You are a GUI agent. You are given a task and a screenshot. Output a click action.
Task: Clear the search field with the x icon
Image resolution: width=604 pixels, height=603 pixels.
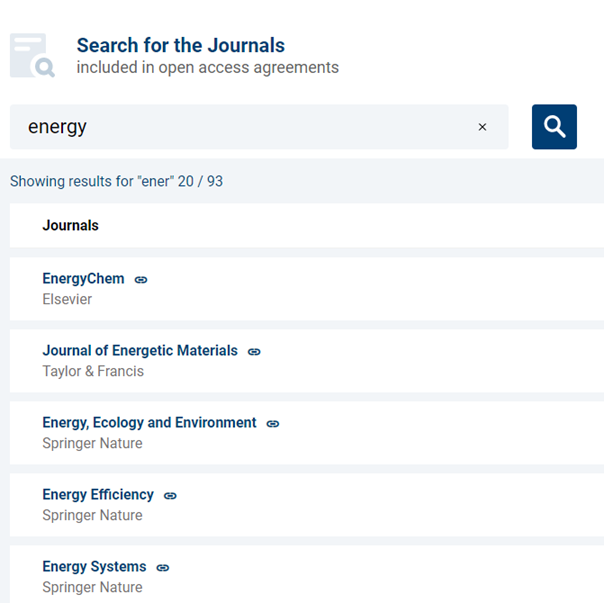click(x=482, y=127)
